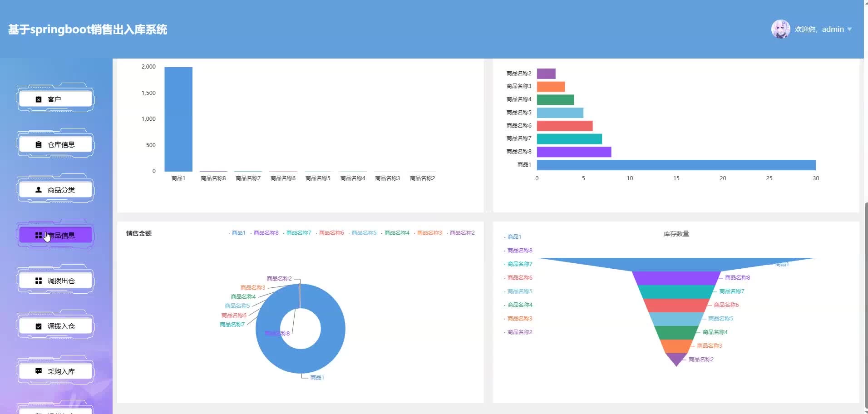
Task: Click the 2,000 y-axis value
Action: (x=148, y=67)
